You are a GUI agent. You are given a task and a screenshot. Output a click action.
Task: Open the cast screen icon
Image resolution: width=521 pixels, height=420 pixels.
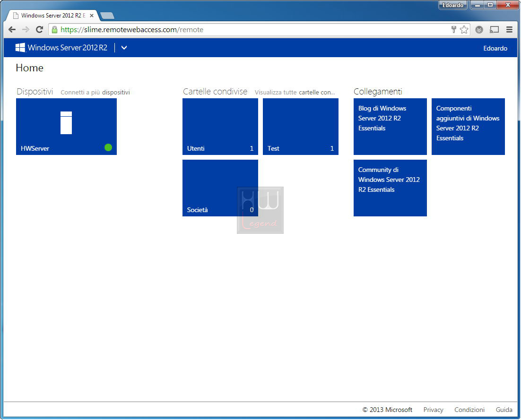click(x=494, y=30)
